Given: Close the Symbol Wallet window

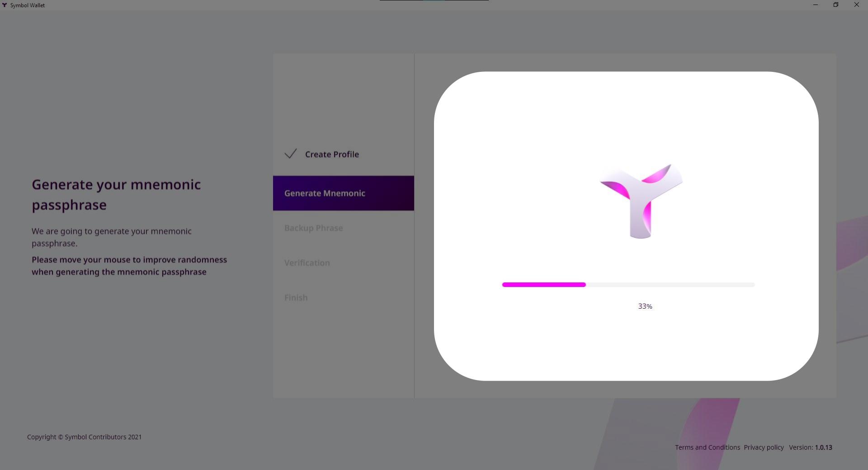Looking at the screenshot, I should pos(856,5).
